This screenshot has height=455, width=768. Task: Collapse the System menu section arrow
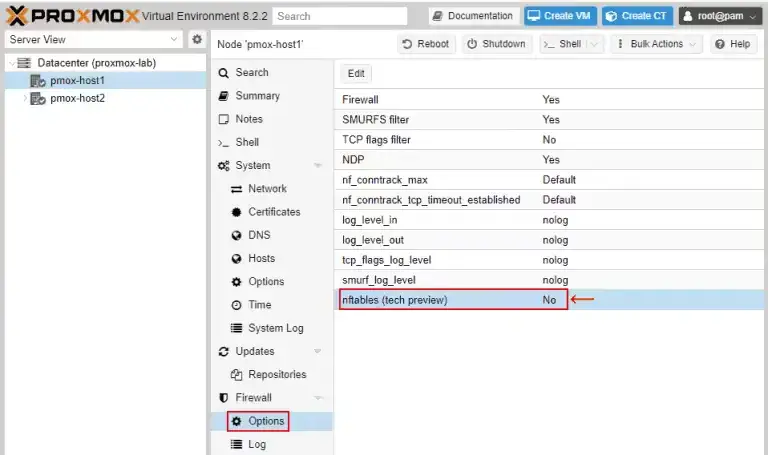coord(318,166)
